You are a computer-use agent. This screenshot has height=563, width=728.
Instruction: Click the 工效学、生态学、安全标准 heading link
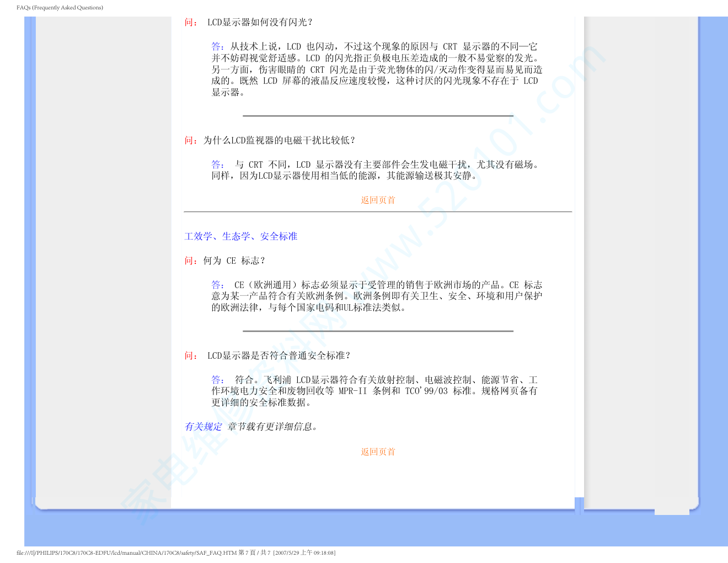[240, 236]
